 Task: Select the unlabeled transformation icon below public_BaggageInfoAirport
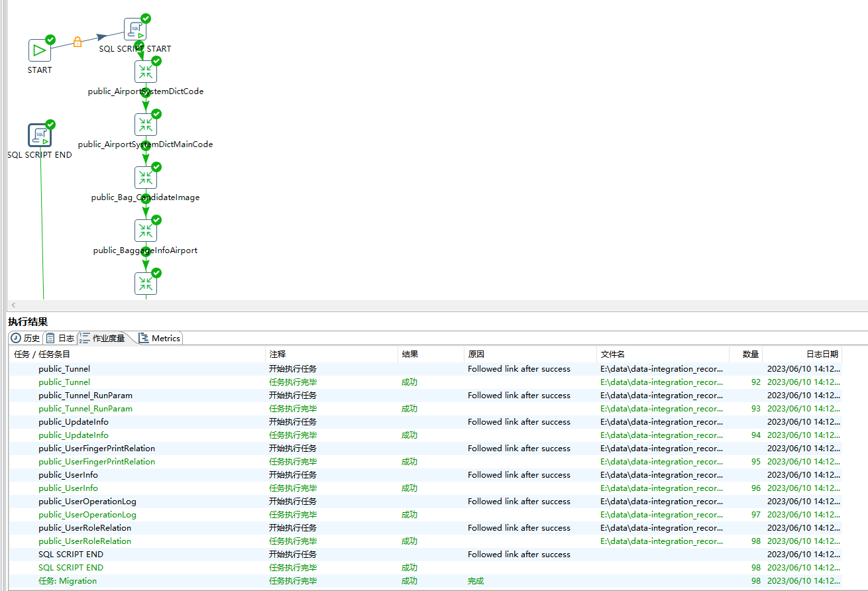point(146,284)
